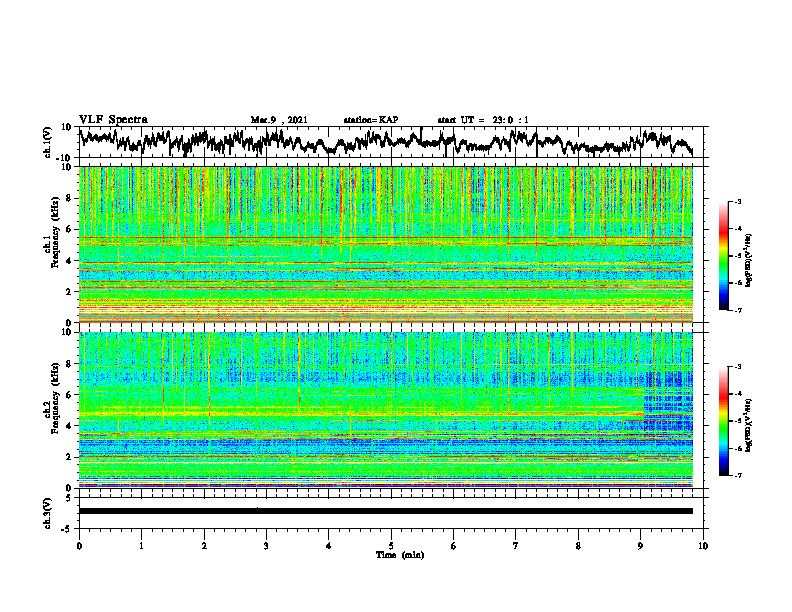This screenshot has height=612, width=792.
Task: Click the ch.1 spectrogram color scale bar
Action: point(723,256)
